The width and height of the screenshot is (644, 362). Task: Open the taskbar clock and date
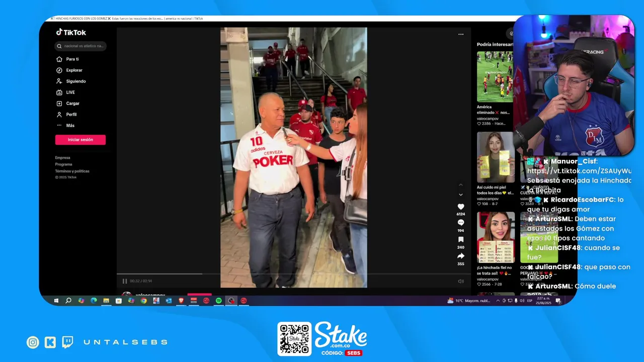point(544,301)
